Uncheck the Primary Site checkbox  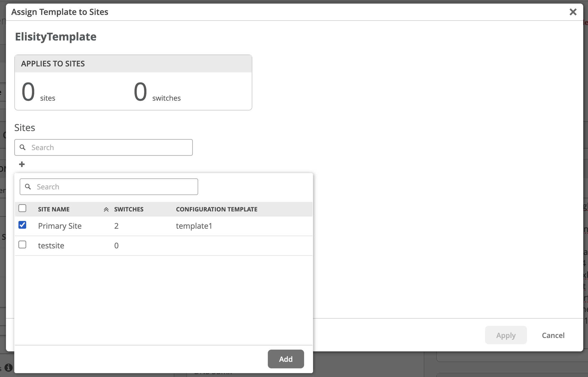coord(22,225)
